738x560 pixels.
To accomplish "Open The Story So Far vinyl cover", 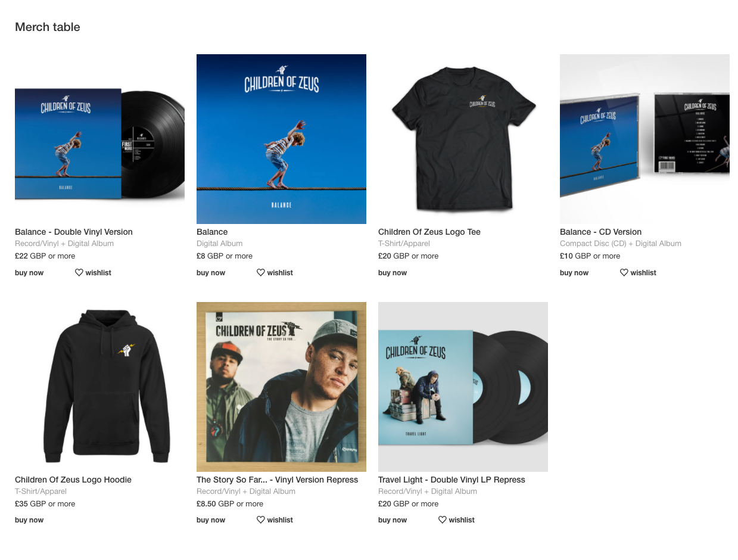I will [281, 387].
